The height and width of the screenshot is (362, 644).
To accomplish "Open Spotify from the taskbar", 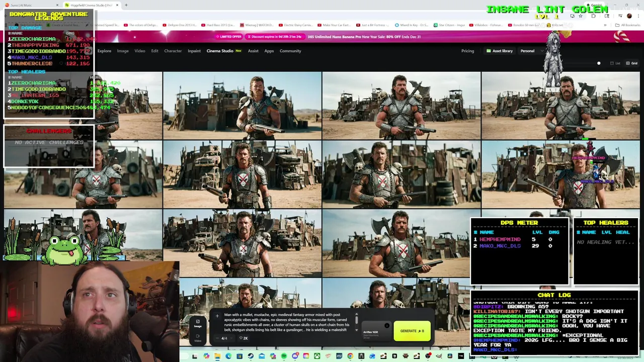I will pyautogui.click(x=284, y=356).
